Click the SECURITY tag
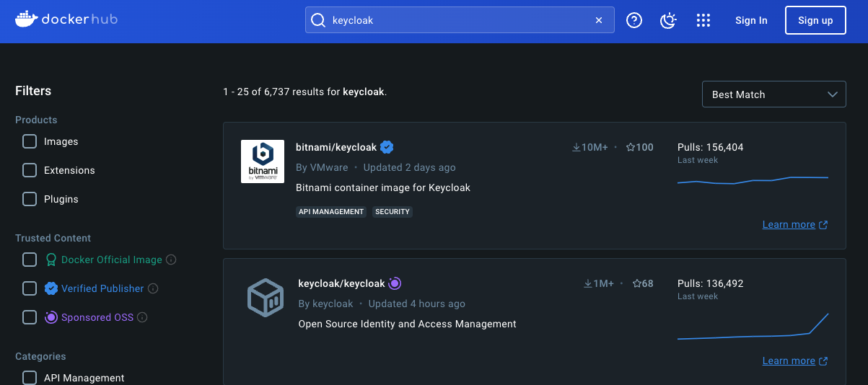 (x=393, y=212)
